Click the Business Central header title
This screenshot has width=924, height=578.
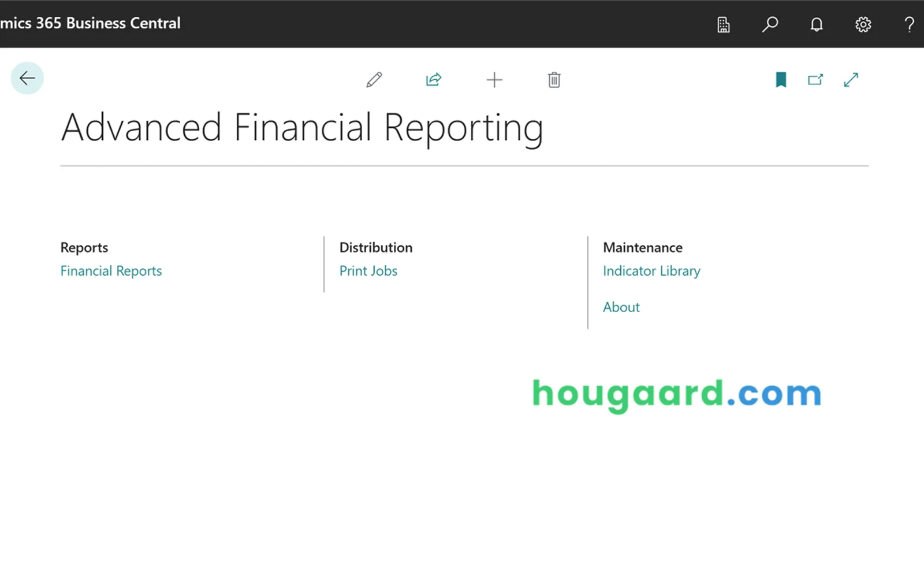pos(90,23)
